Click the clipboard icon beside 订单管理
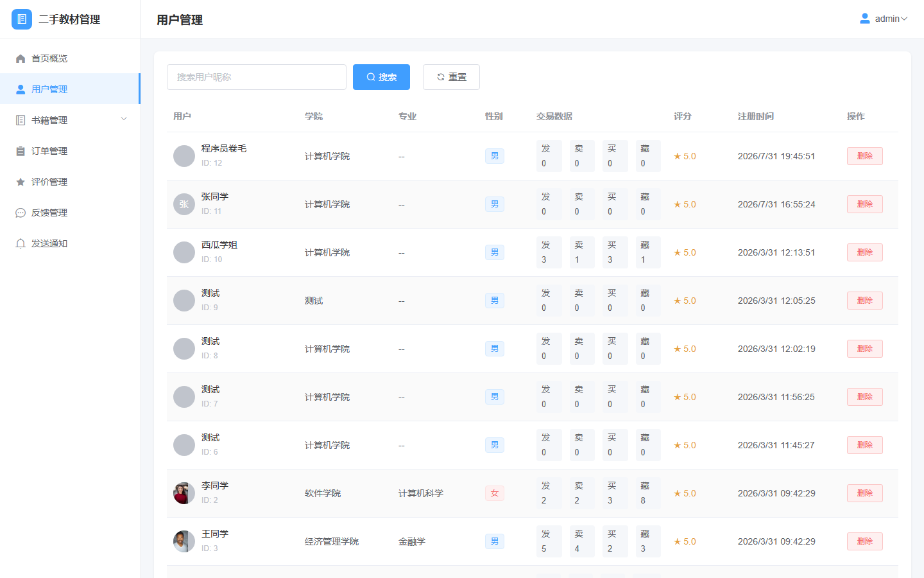The width and height of the screenshot is (924, 578). click(x=21, y=151)
